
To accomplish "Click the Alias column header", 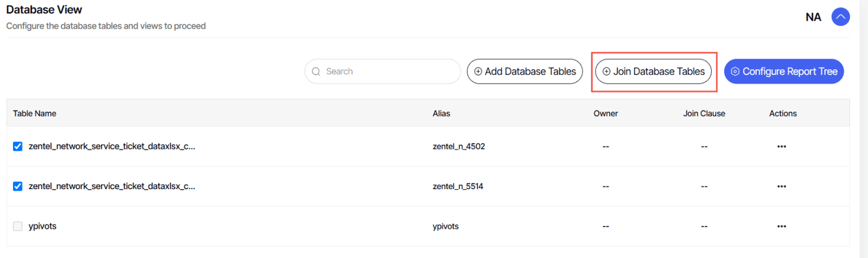I will 441,113.
